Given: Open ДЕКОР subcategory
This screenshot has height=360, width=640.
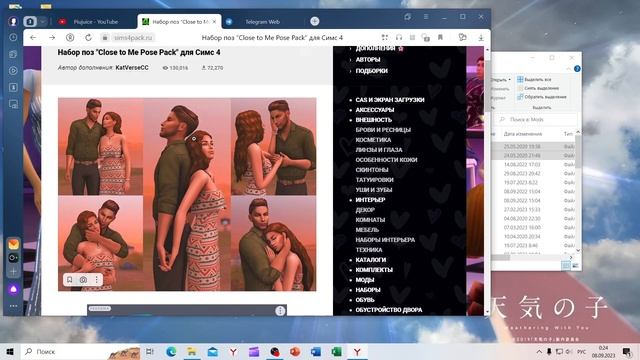Looking at the screenshot, I should [365, 210].
